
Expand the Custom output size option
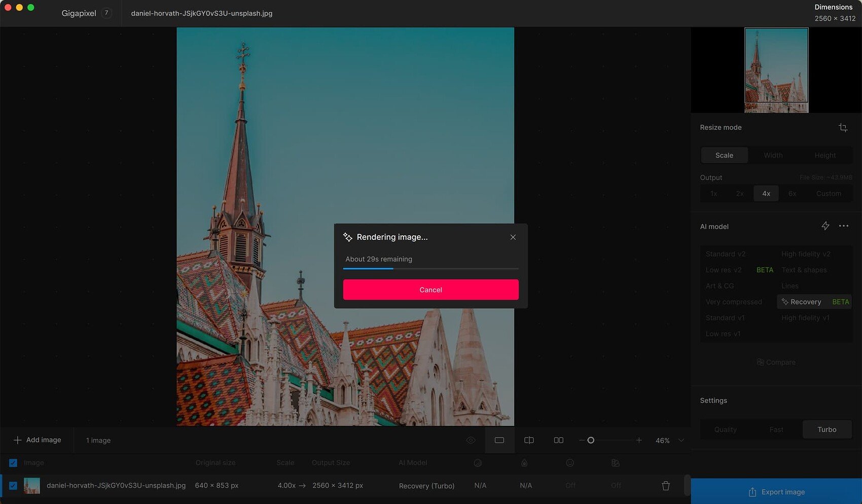(x=829, y=193)
